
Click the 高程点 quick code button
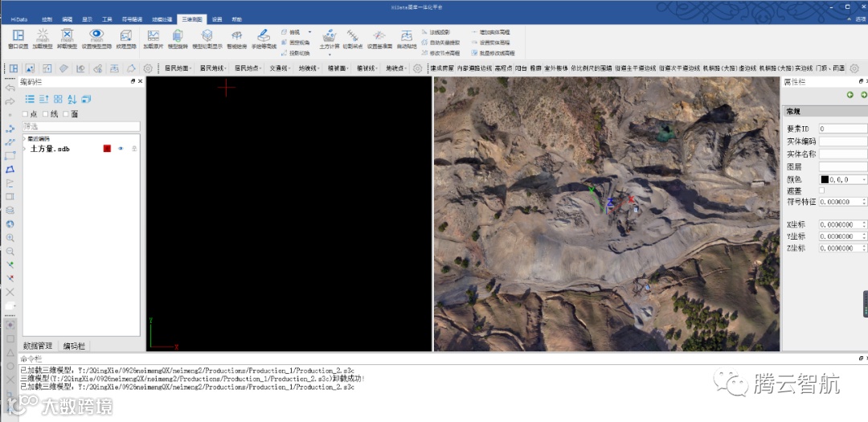coord(504,68)
